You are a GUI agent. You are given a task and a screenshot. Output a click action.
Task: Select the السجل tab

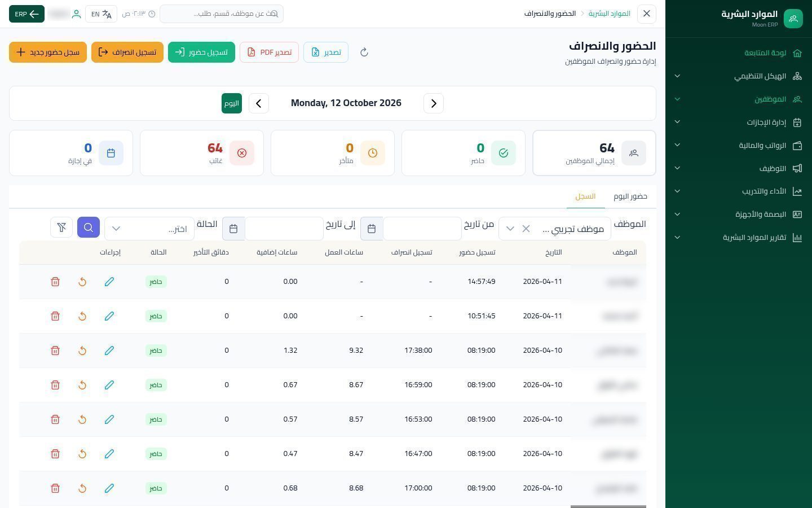[585, 196]
